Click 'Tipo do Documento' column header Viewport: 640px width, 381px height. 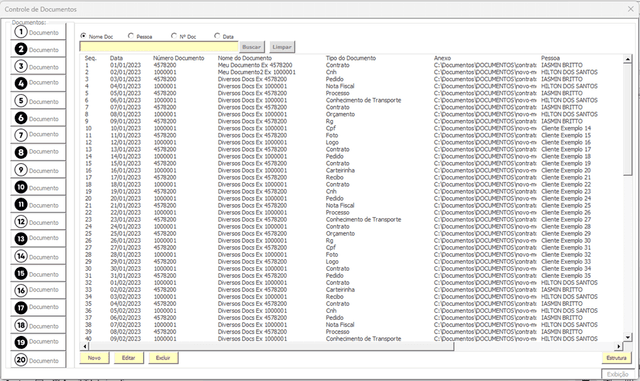coord(351,58)
